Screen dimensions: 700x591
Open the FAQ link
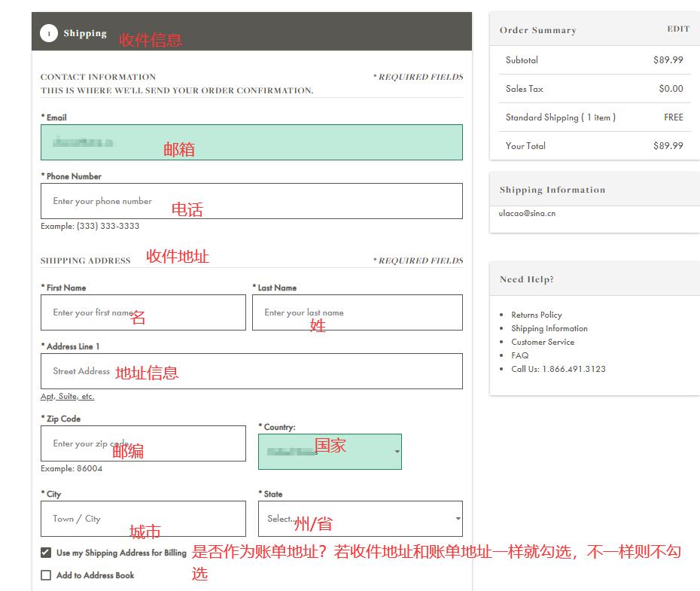519,355
